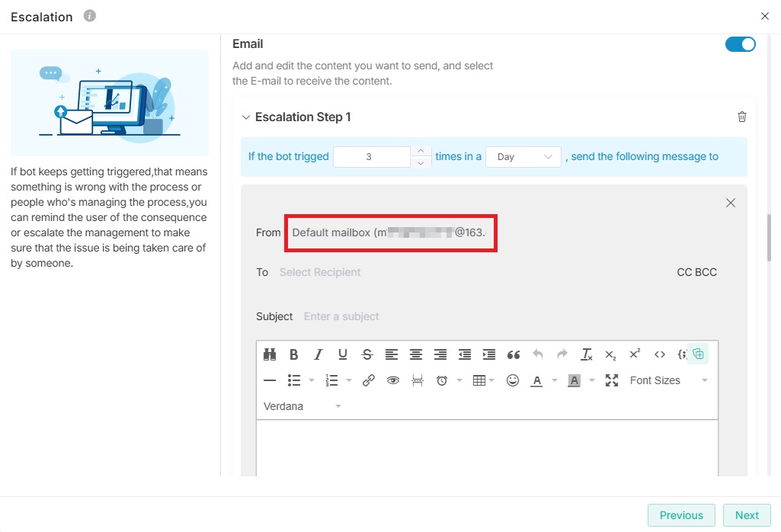Add a BCC recipient field
781x532 pixels.
click(706, 271)
